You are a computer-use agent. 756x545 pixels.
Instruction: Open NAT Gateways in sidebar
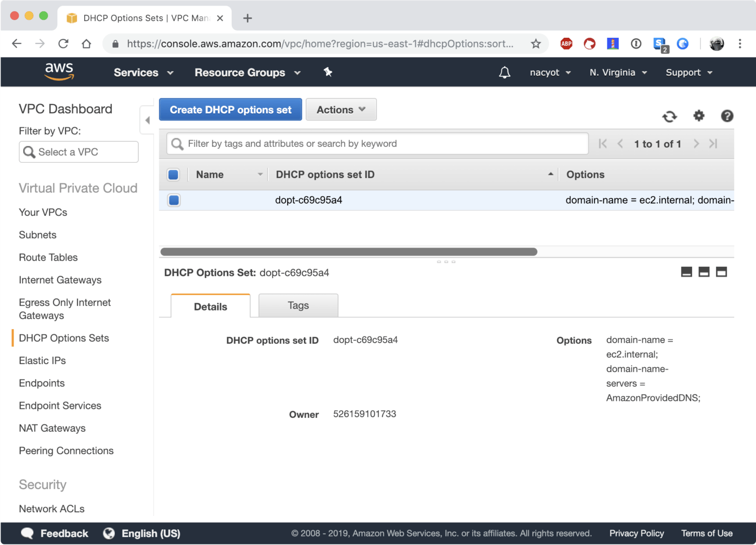point(52,428)
